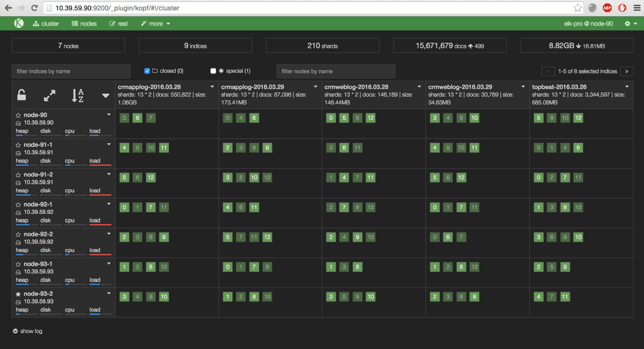Click the settings gear icon in navbar

point(628,24)
